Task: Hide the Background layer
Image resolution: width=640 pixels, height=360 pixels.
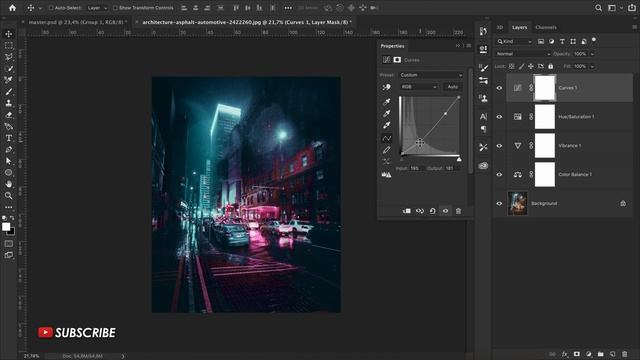Action: click(x=499, y=204)
